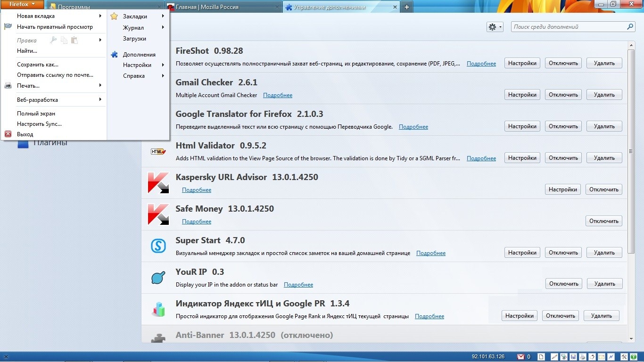Screen dimensions: 644x362
Task: Click the Safe Money add-on icon
Action: [158, 214]
